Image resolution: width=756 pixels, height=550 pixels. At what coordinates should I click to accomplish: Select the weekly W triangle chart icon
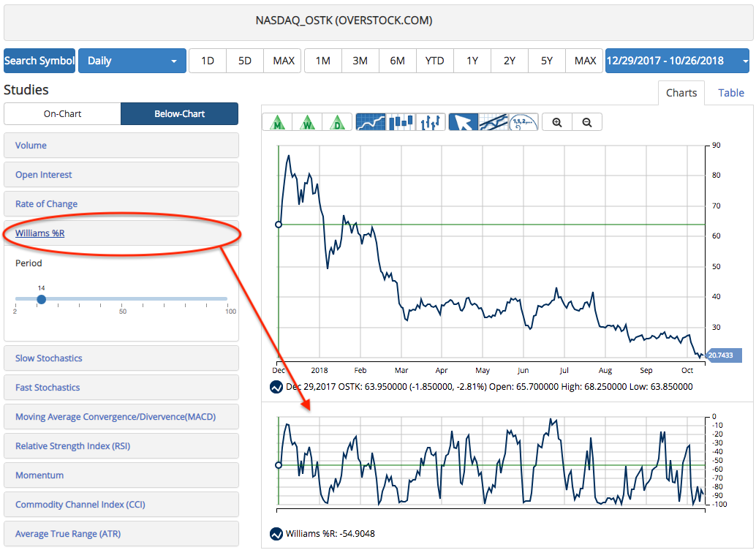[307, 122]
